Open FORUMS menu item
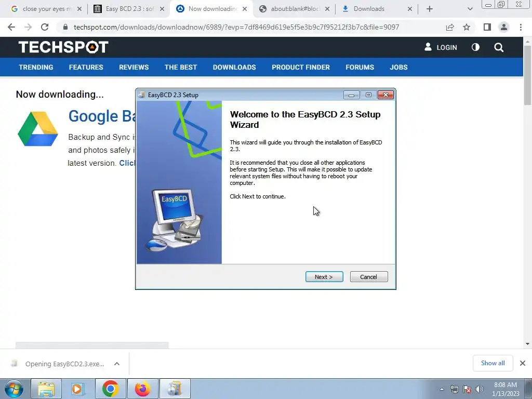532x399 pixels. tap(360, 67)
